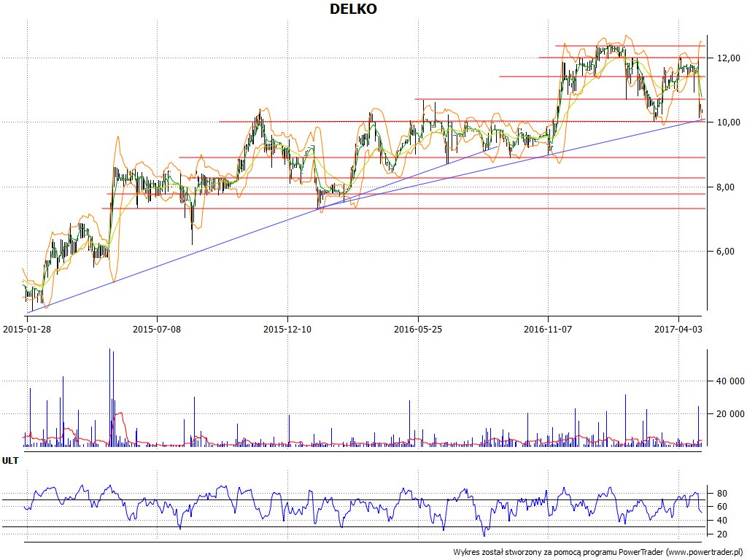The width and height of the screenshot is (747, 560).
Task: Click the 80 oscillator axis label
Action: [x=721, y=494]
